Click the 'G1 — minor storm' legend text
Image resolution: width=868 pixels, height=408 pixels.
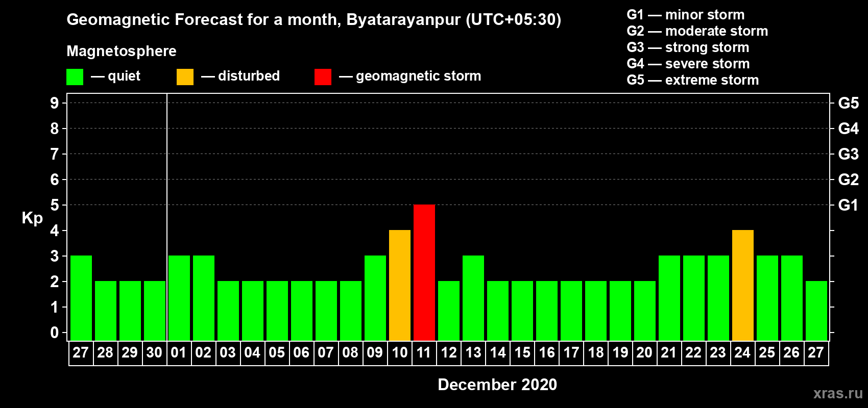point(686,15)
